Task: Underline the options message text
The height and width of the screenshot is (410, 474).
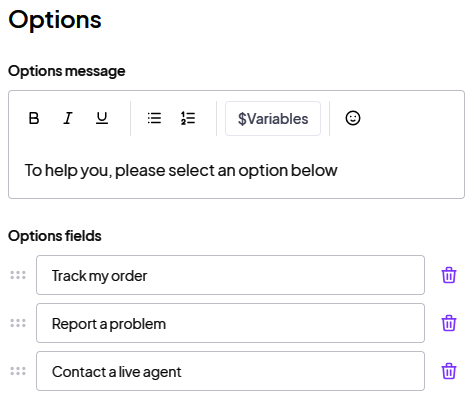Action: coord(102,118)
